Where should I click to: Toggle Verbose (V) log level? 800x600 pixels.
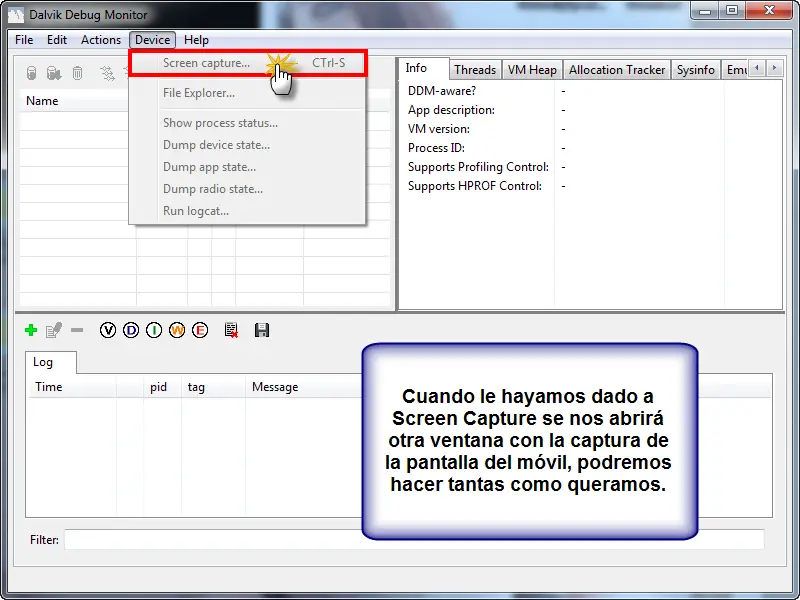pyautogui.click(x=108, y=330)
